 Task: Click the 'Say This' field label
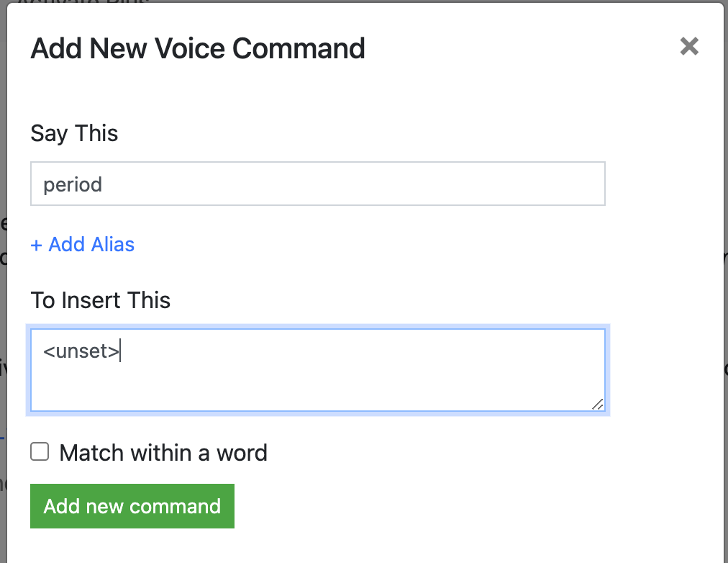(x=74, y=134)
